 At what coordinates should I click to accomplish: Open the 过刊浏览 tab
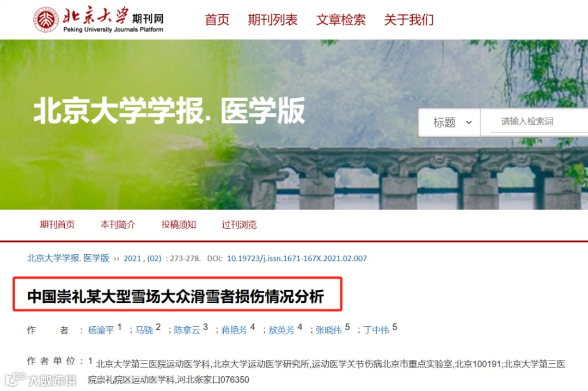pyautogui.click(x=239, y=224)
